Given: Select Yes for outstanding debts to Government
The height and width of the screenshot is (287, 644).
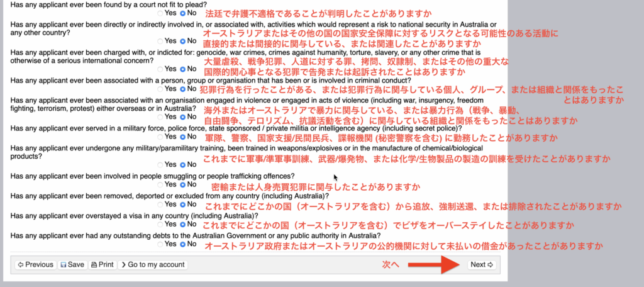Looking at the screenshot, I should (160, 244).
